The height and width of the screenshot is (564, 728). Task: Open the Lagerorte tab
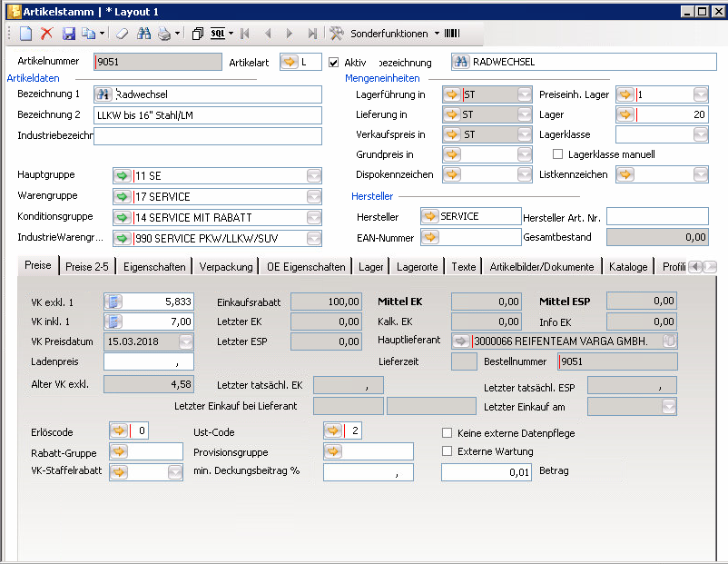click(418, 267)
